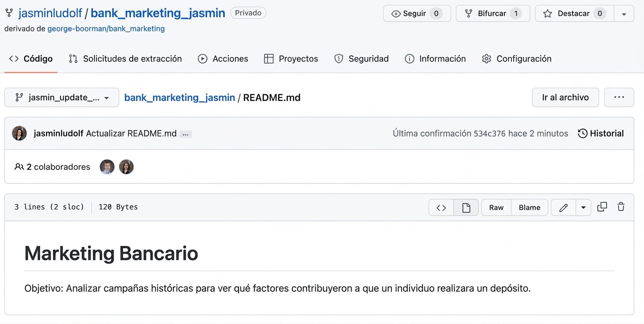Click the Privado visibility badge
This screenshot has height=324, width=644.
tap(248, 13)
